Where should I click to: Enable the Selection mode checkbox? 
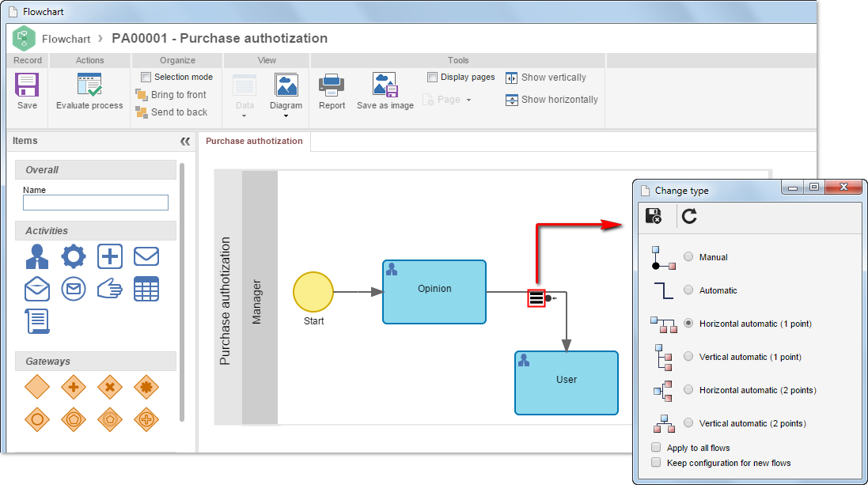pos(146,77)
